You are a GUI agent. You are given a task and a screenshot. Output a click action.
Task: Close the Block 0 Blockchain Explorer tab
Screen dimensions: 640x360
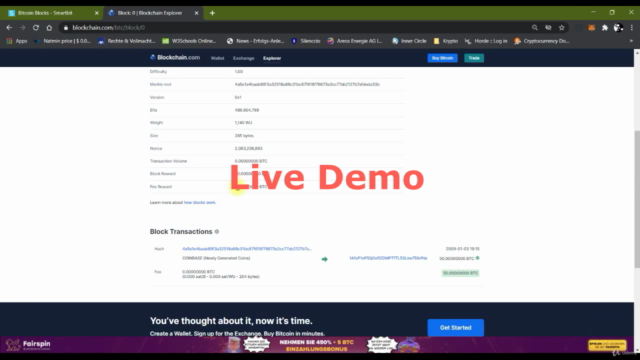[x=196, y=13]
